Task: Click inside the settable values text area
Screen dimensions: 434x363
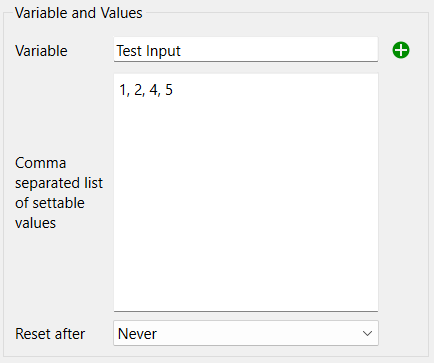Action: pyautogui.click(x=246, y=193)
